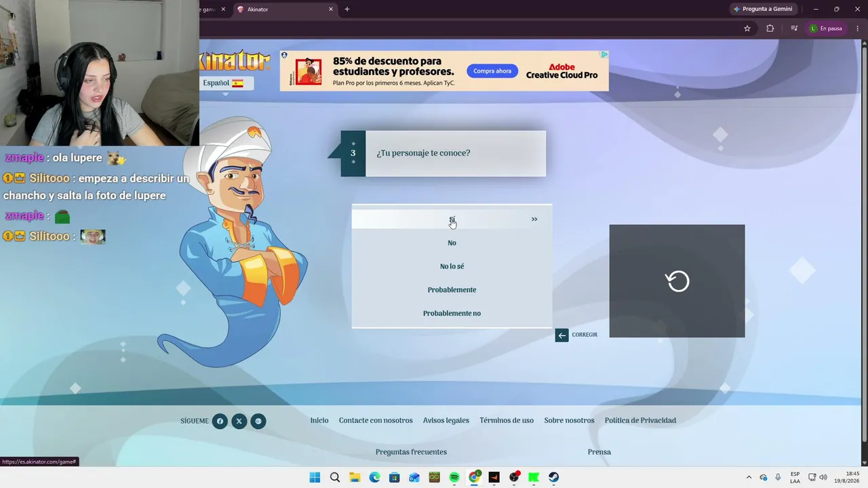Viewport: 868px width, 488px height.
Task: Answer 'No' to the Akinator question
Action: (x=452, y=243)
